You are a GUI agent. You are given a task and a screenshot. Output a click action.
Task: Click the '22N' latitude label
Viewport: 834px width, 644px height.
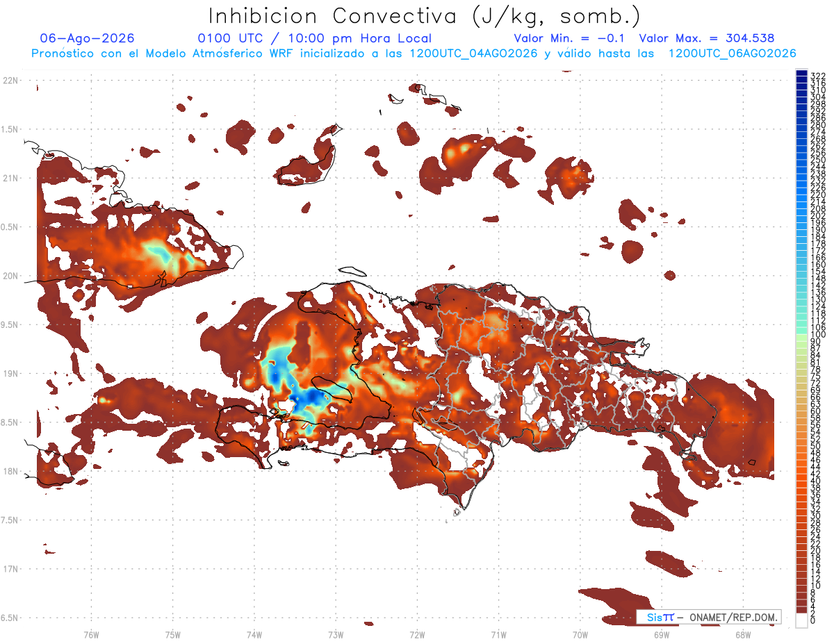click(12, 81)
